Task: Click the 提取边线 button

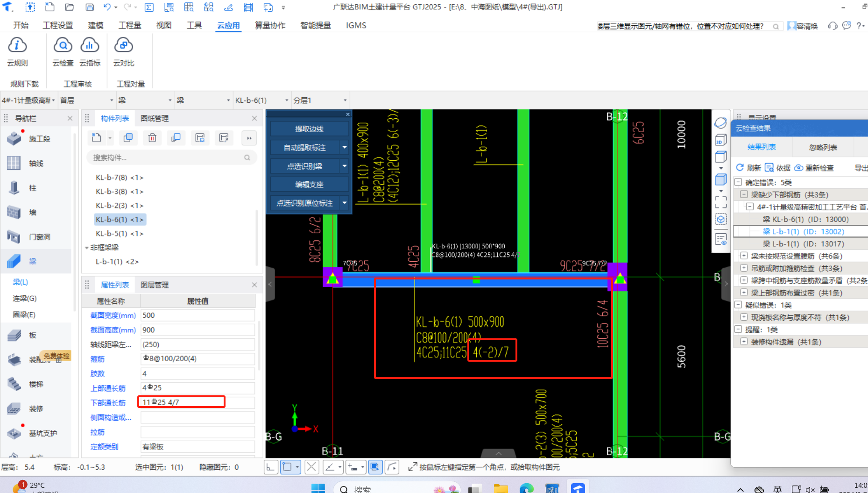Action: point(309,129)
